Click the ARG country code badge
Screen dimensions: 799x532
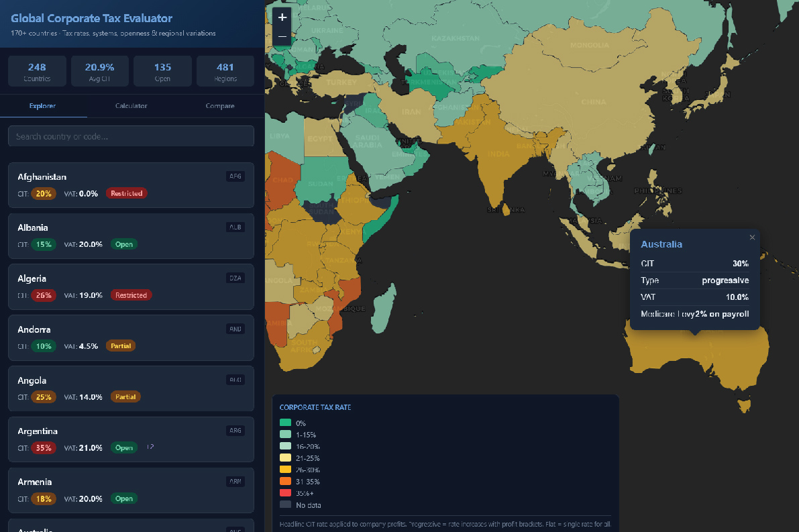click(x=235, y=431)
